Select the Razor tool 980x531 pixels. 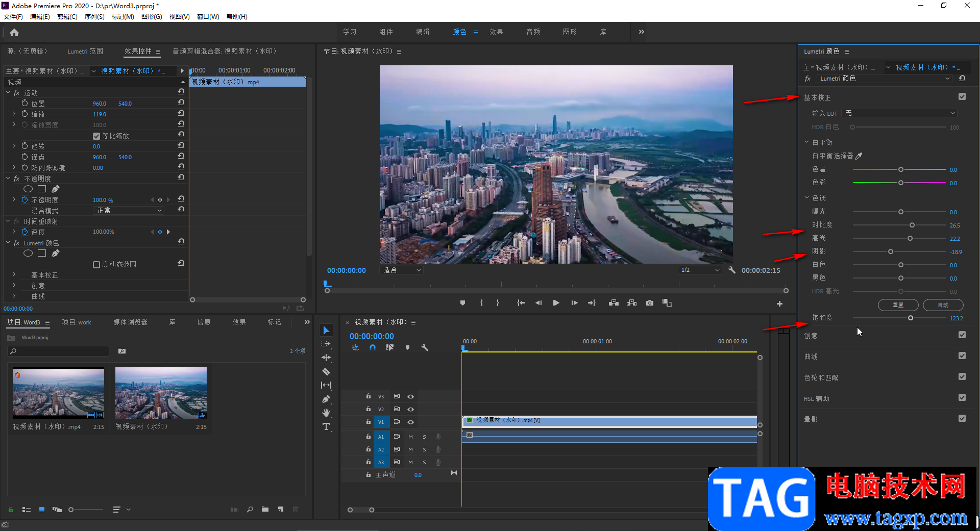click(x=326, y=371)
